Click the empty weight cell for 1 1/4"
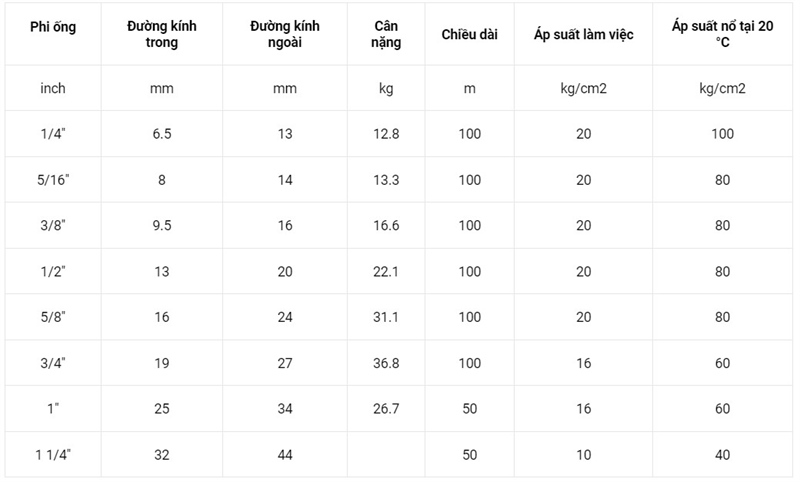 (386, 455)
